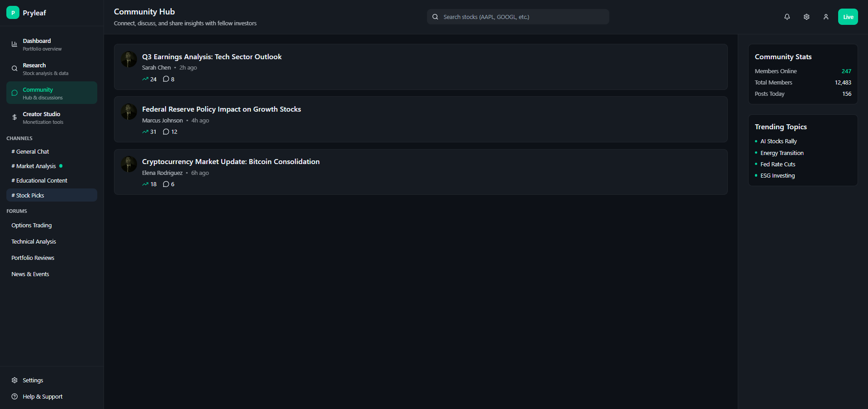Open Help & Support in sidebar
868x409 pixels.
pos(43,397)
